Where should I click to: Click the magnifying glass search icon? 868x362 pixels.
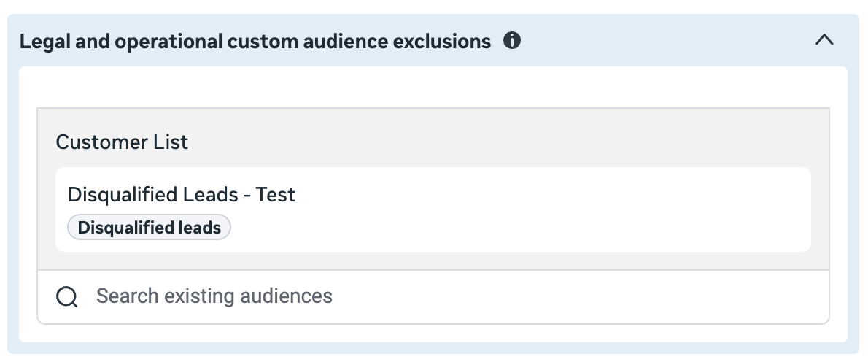67,297
